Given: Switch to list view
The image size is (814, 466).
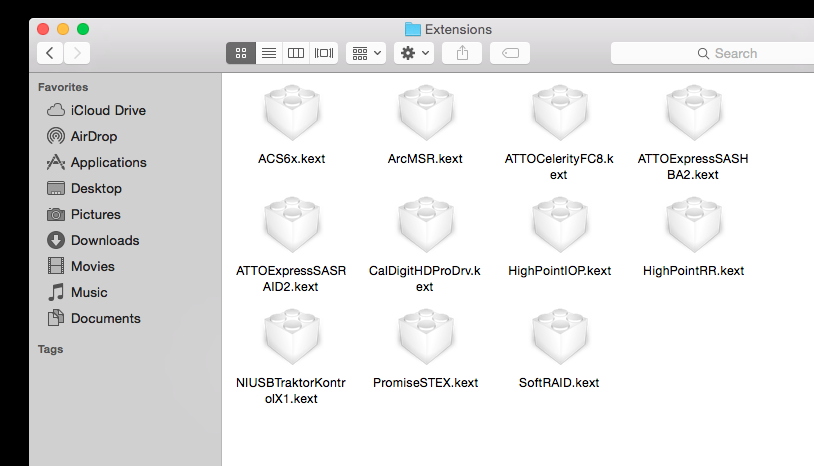Looking at the screenshot, I should pyautogui.click(x=269, y=53).
